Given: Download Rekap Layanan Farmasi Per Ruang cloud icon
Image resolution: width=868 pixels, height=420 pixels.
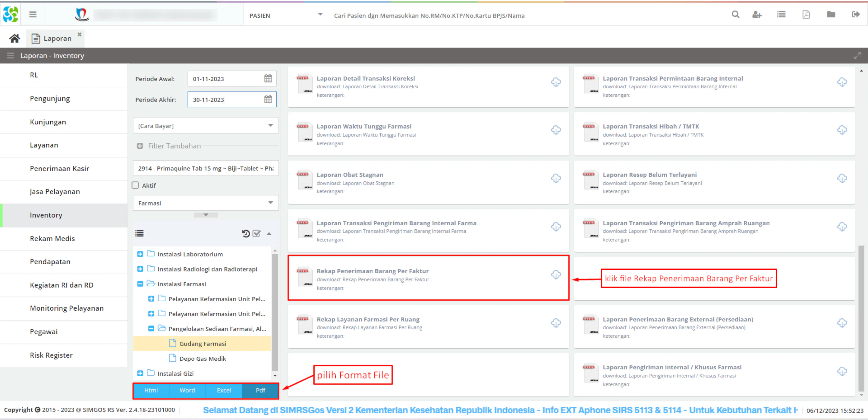Looking at the screenshot, I should coord(556,323).
